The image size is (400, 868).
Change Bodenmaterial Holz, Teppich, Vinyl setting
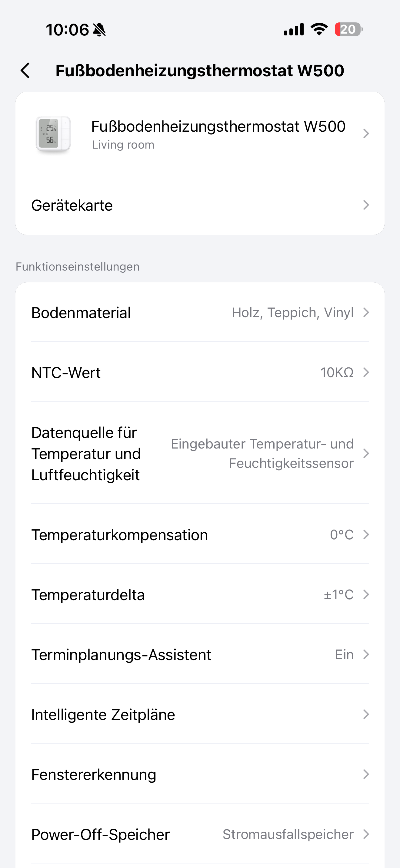200,313
